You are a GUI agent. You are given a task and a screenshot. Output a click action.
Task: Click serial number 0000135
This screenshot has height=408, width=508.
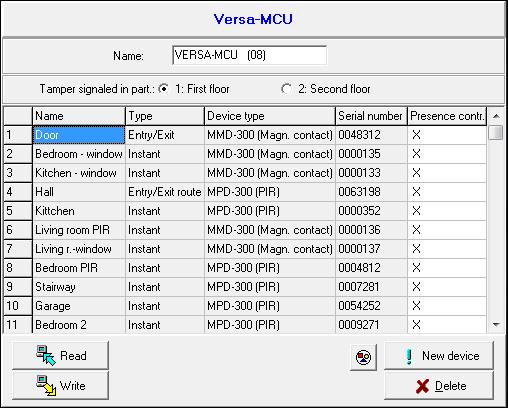371,154
